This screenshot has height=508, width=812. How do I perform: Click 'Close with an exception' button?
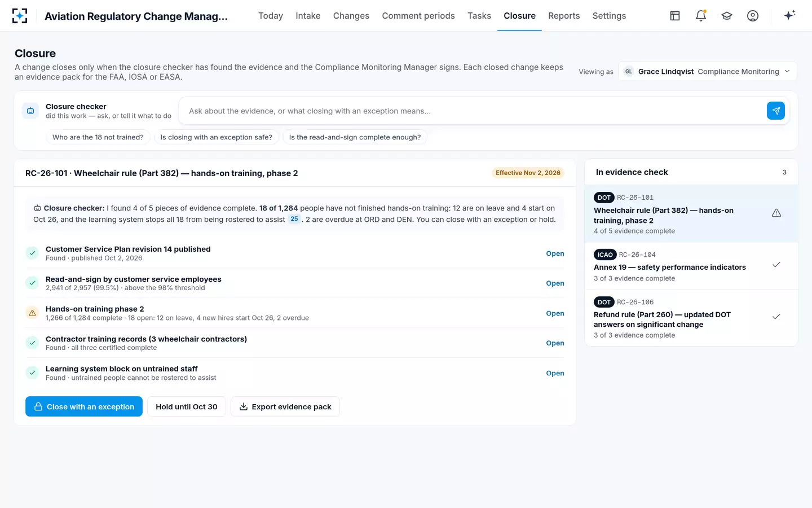point(84,406)
